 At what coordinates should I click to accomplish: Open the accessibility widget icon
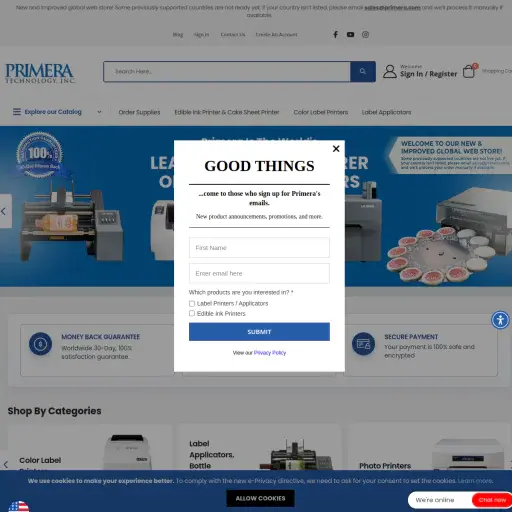pyautogui.click(x=500, y=320)
